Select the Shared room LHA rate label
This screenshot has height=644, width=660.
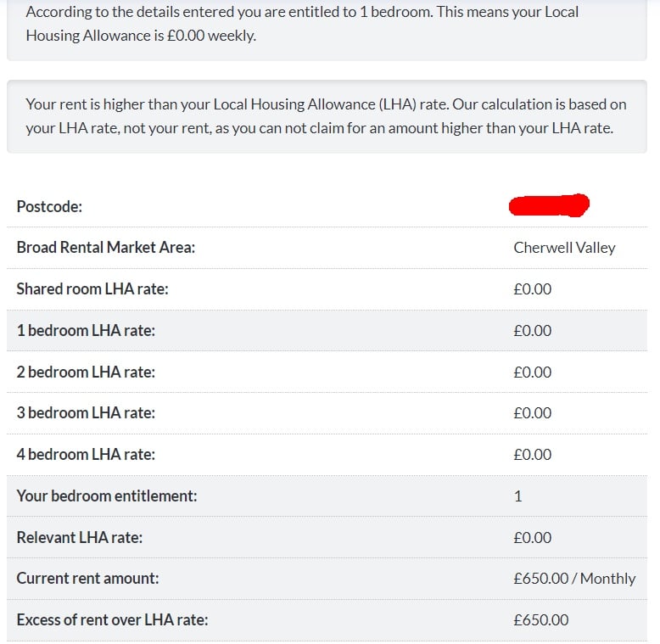click(92, 288)
